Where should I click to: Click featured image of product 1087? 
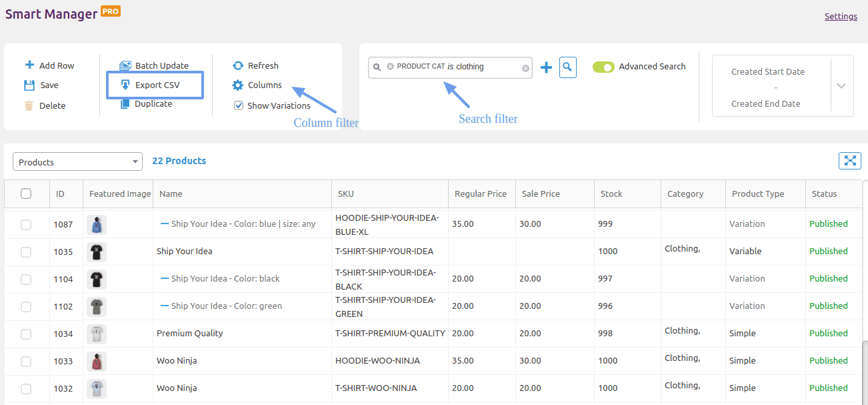pyautogui.click(x=97, y=225)
